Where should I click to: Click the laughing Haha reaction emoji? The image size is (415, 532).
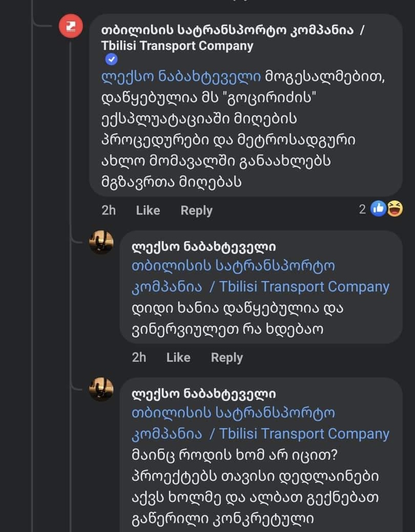pyautogui.click(x=395, y=208)
